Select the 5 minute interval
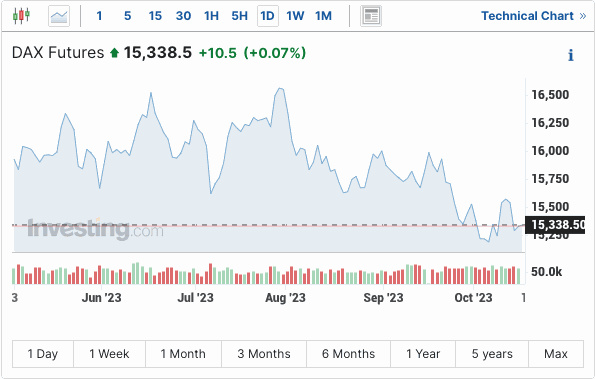 (x=128, y=16)
